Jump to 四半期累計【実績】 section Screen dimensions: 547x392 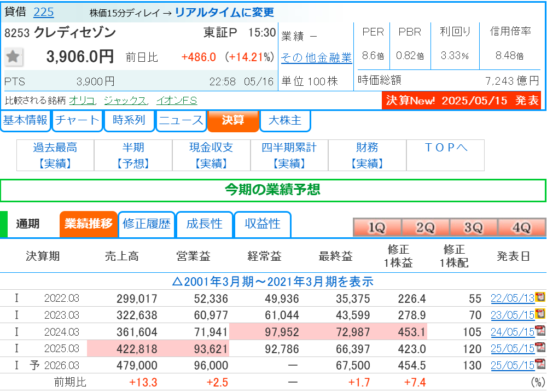[x=289, y=155]
